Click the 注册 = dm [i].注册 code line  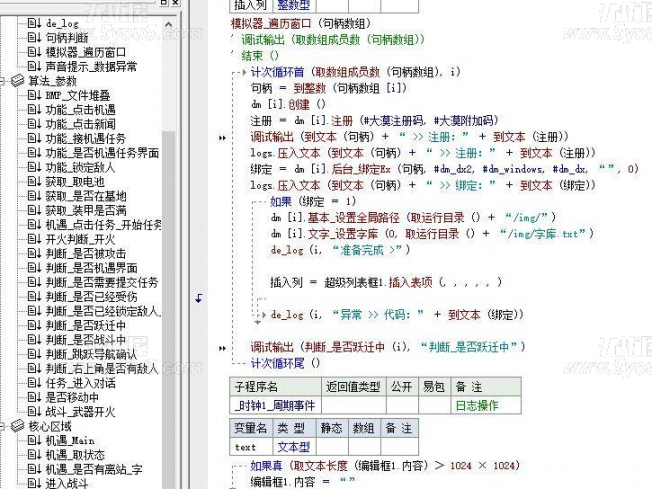click(x=374, y=121)
